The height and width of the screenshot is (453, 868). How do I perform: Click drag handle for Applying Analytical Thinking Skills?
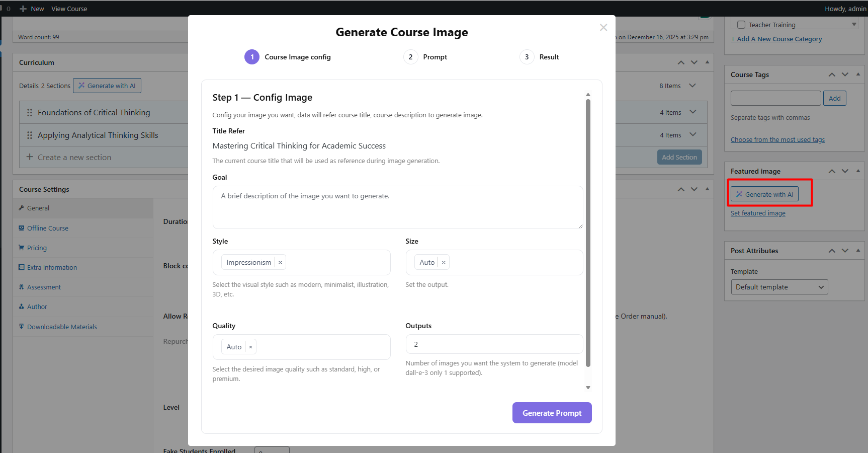click(x=30, y=135)
